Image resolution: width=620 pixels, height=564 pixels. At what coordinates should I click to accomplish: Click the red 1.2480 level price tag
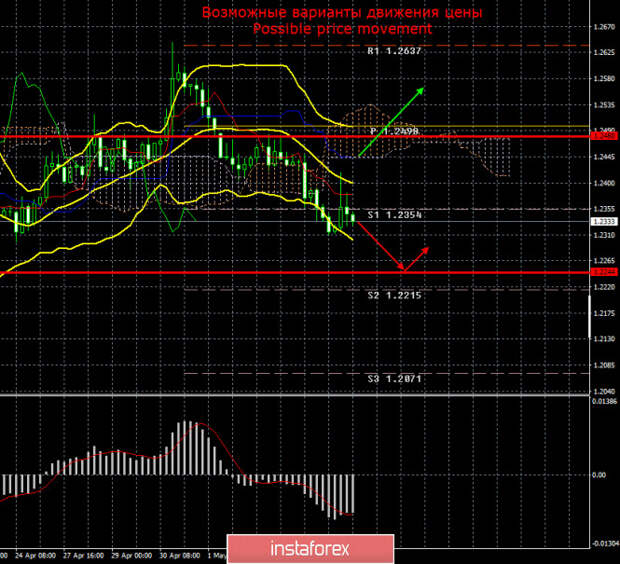pos(604,136)
